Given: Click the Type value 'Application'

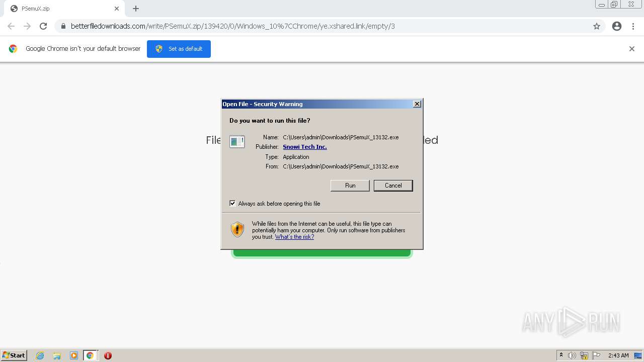Looking at the screenshot, I should [x=296, y=157].
